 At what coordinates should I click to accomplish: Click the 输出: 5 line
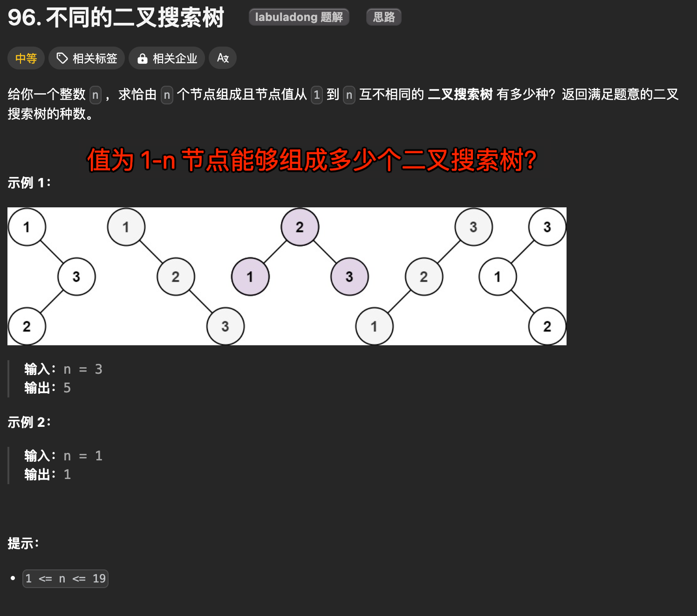(48, 388)
